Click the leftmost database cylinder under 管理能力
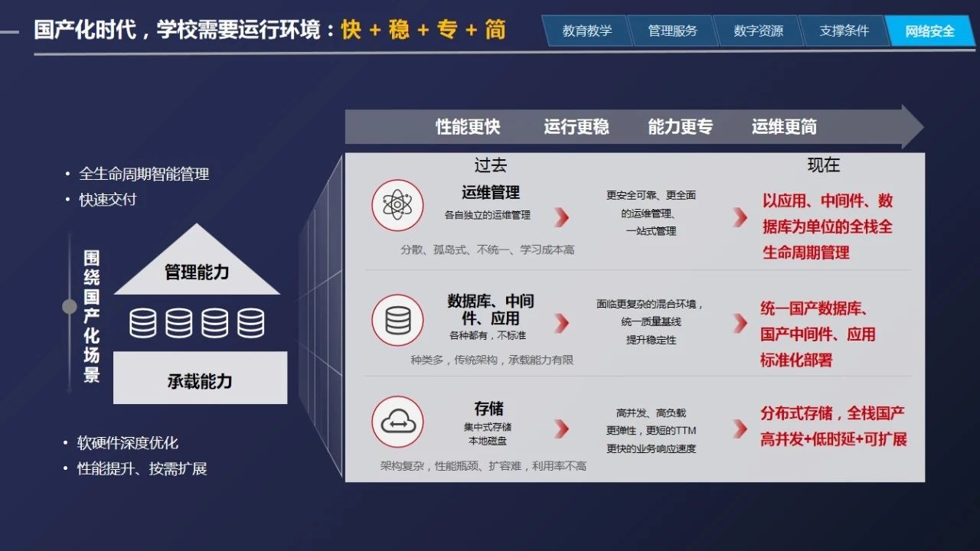 coord(143,323)
